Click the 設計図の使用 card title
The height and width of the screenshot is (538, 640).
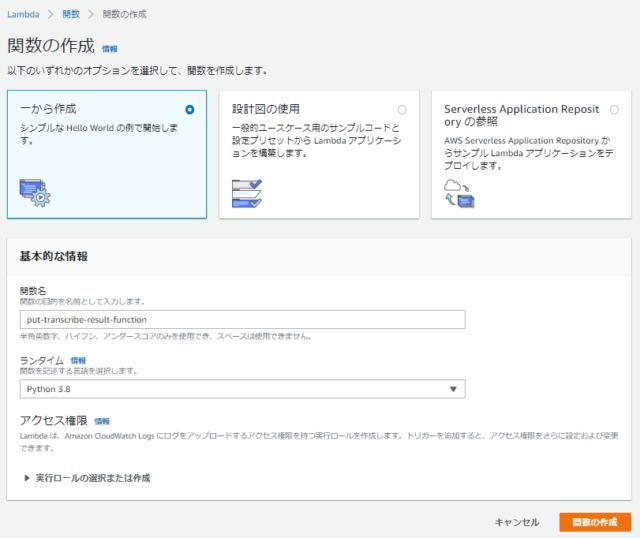[x=266, y=109]
